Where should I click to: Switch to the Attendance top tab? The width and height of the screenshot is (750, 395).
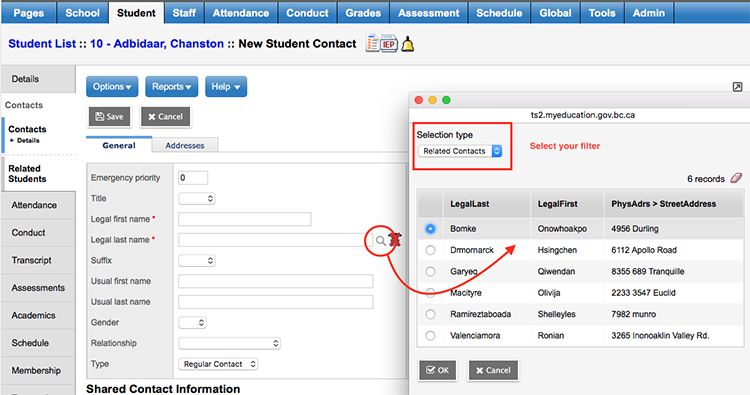pos(241,13)
